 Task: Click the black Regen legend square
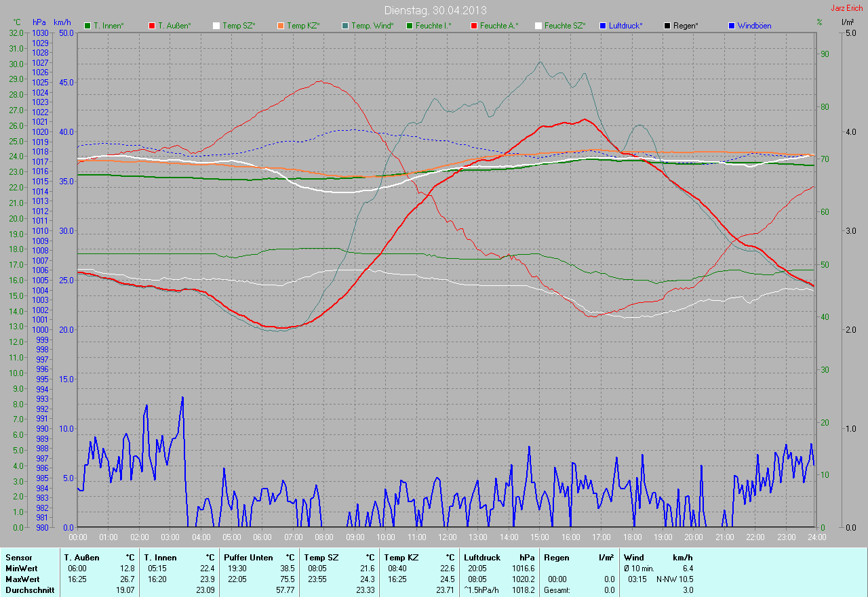pyautogui.click(x=667, y=26)
